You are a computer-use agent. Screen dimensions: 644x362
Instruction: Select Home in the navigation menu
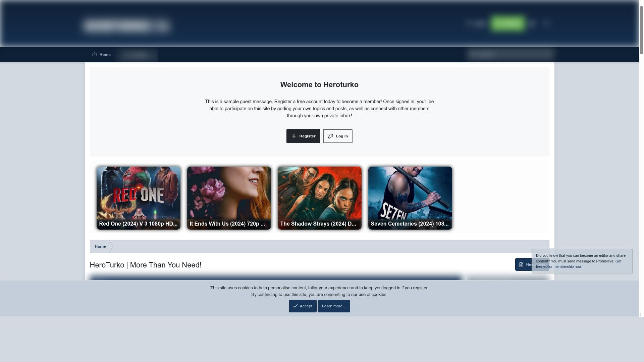[x=105, y=54]
